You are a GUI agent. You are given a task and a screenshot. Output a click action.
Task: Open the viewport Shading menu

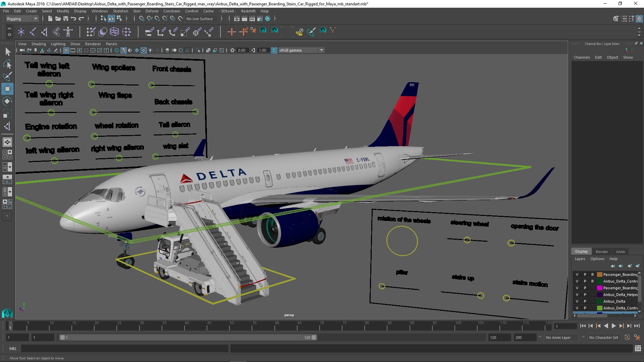coord(39,44)
